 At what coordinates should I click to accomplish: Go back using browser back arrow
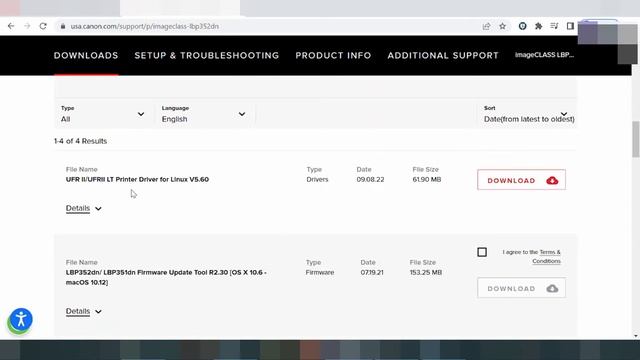click(11, 26)
